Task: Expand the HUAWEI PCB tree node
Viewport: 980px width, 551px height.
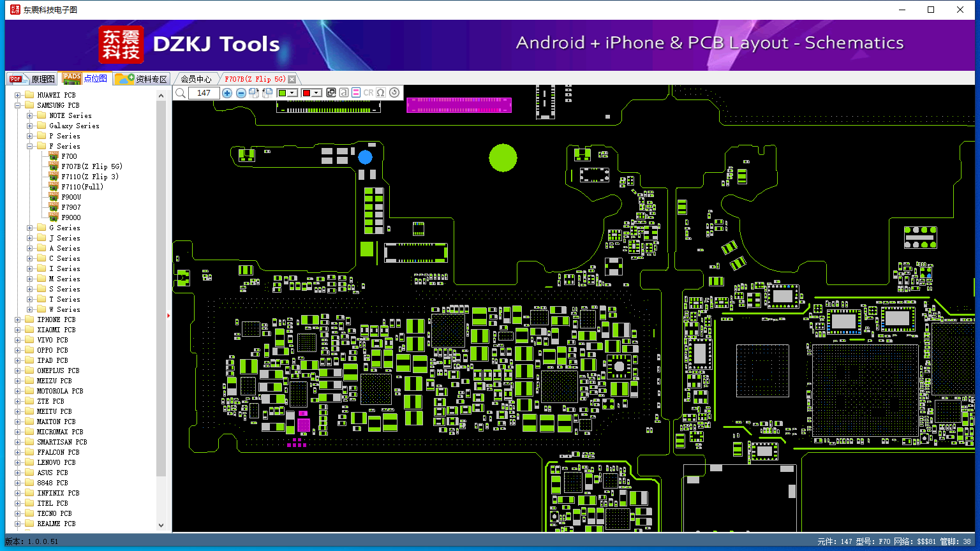Action: tap(18, 96)
